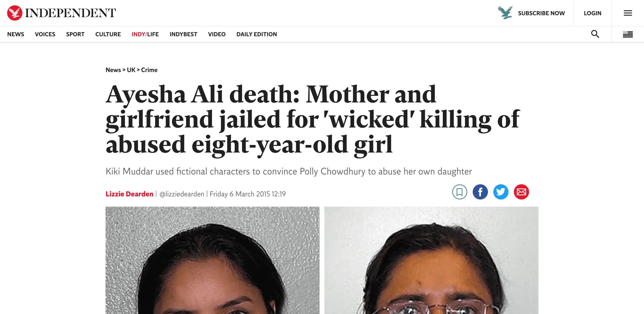Open the IndyBest section
This screenshot has width=644, height=314.
pyautogui.click(x=183, y=34)
